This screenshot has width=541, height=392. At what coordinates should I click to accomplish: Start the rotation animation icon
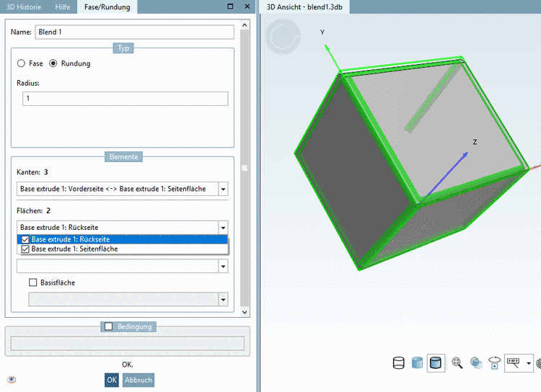(x=494, y=362)
